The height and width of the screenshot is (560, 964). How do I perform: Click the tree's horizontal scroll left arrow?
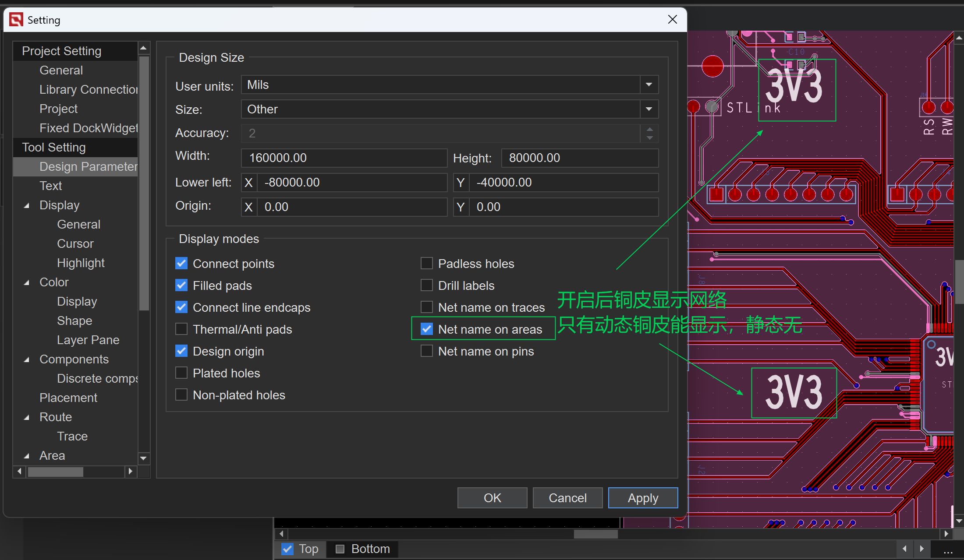point(19,472)
